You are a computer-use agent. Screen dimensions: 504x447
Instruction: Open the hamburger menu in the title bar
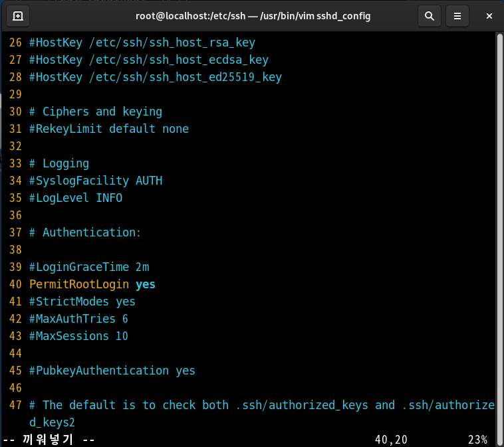(457, 16)
